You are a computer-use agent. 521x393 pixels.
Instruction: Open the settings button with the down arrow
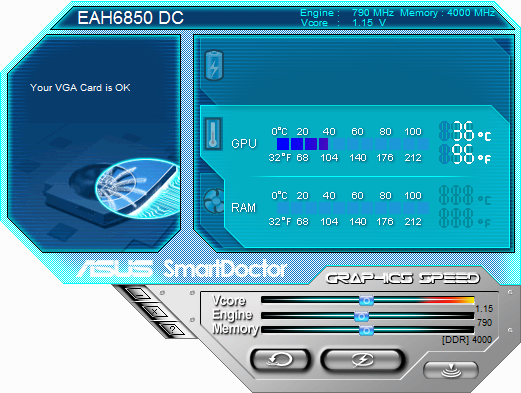coord(451,370)
